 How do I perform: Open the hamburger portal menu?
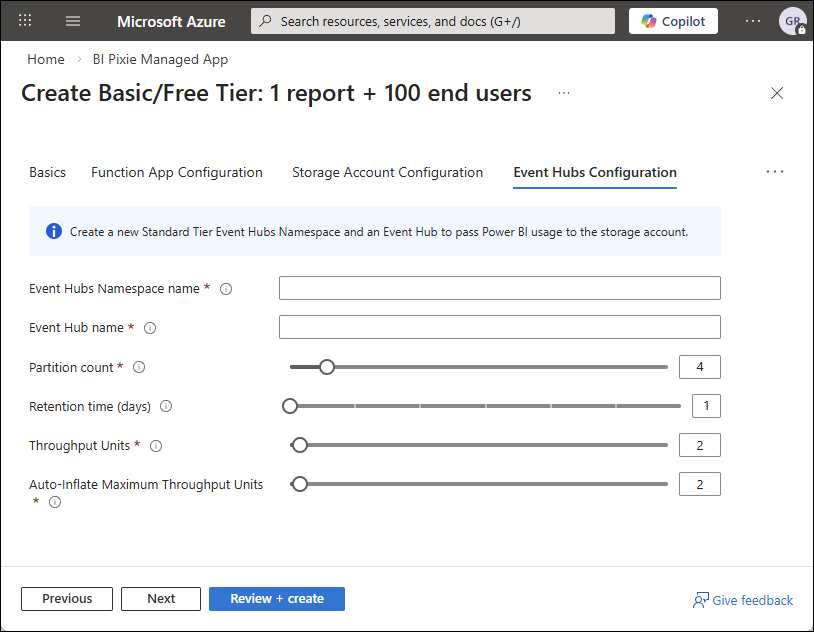tap(73, 21)
